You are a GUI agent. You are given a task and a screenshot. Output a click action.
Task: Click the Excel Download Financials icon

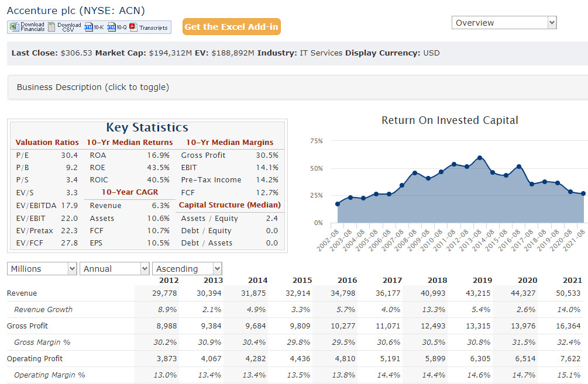[x=14, y=27]
